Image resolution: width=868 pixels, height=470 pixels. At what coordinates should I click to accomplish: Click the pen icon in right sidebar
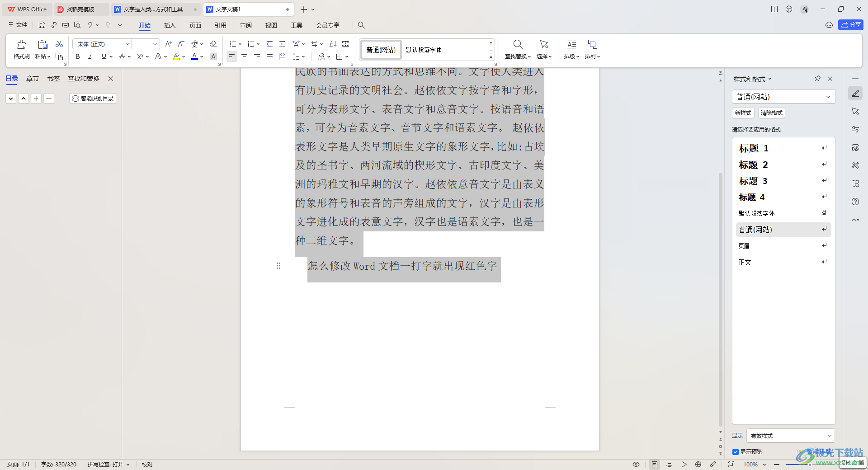click(855, 93)
